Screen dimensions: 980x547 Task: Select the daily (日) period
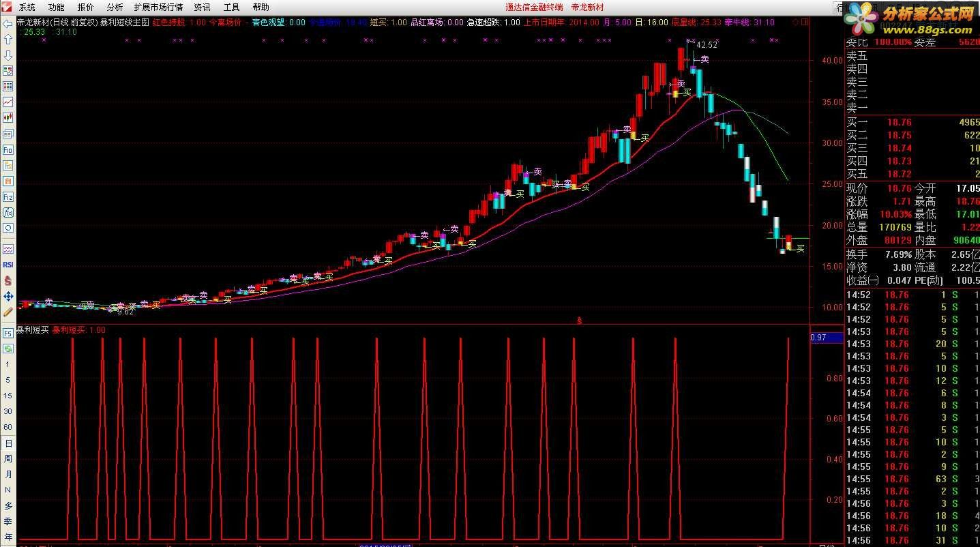point(8,443)
